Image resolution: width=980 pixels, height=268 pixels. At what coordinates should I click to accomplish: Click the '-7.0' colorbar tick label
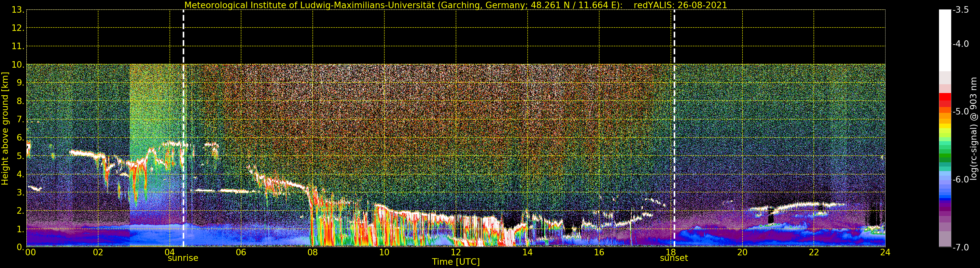pos(960,248)
